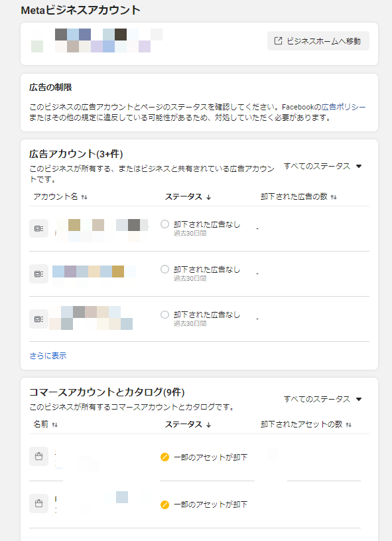Image resolution: width=392 pixels, height=541 pixels.
Task: Click the third ad account row icon
Action: point(38,319)
